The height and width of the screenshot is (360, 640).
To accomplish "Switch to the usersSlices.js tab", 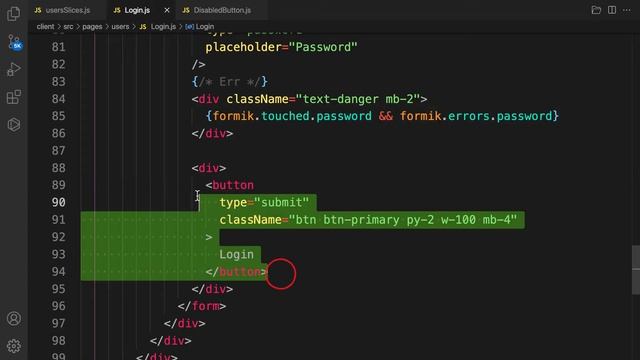I will tap(67, 10).
